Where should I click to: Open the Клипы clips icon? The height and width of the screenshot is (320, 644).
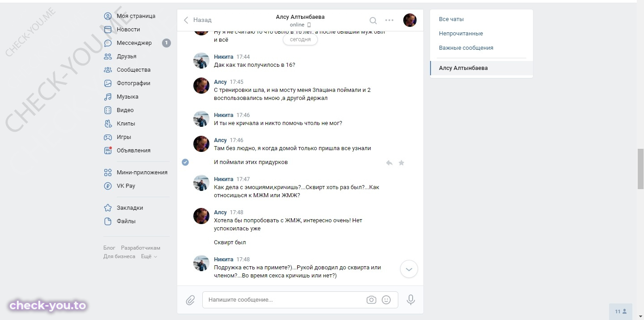click(x=108, y=124)
